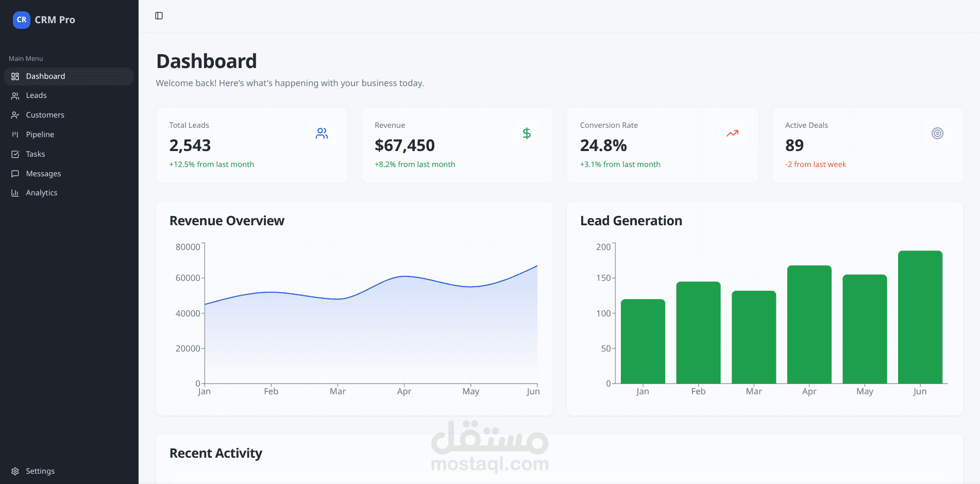
Task: Click the trending arrow icon on Conversion Rate
Action: click(732, 133)
